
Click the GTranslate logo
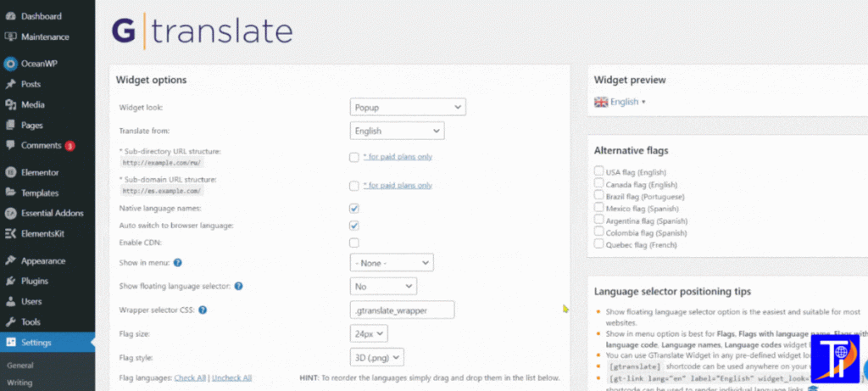(x=202, y=33)
